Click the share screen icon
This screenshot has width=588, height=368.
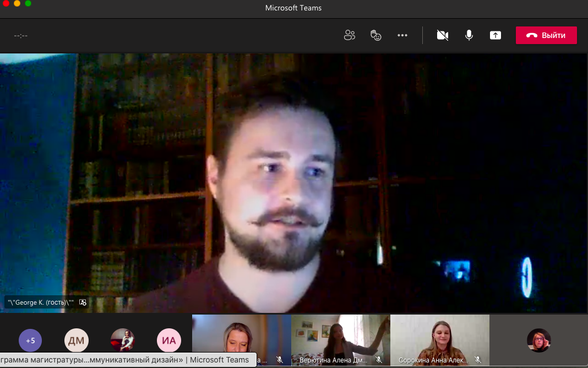point(496,35)
